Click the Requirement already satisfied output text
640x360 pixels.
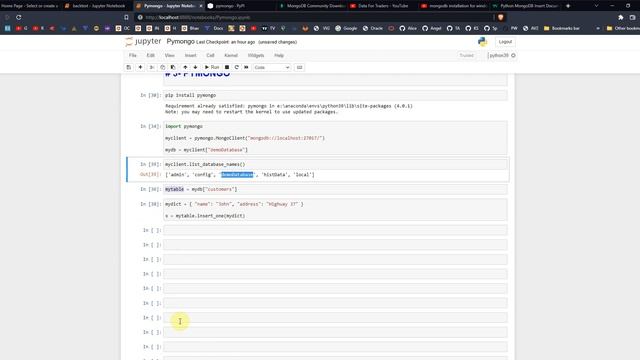coord(289,106)
